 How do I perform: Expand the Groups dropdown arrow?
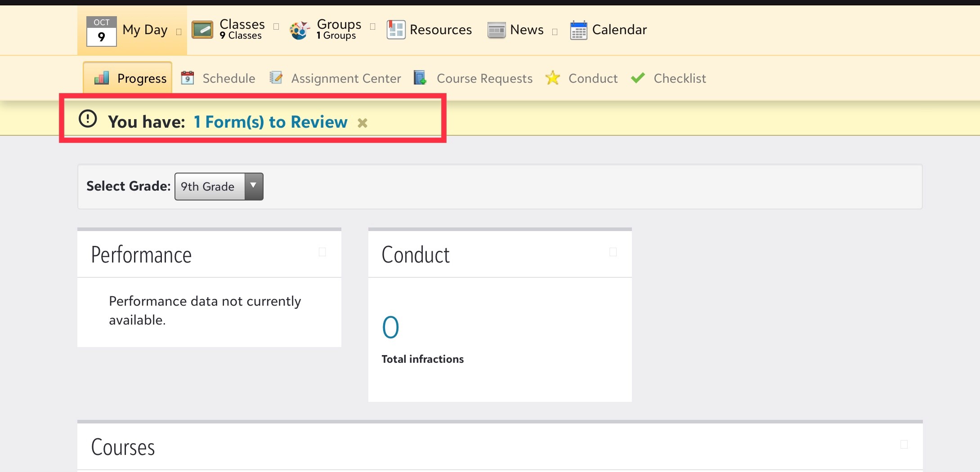(372, 27)
